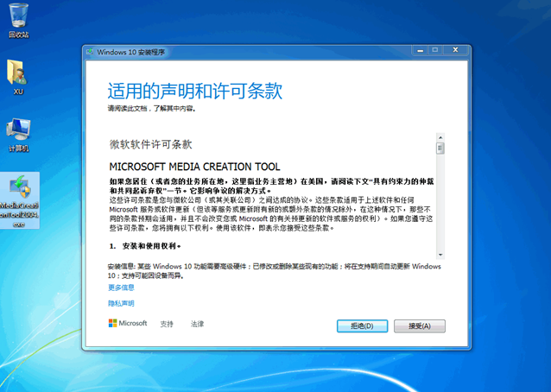Viewport: 551px width, 392px height.
Task: Click the 微软软件许可条款 license heading
Action: [x=151, y=144]
